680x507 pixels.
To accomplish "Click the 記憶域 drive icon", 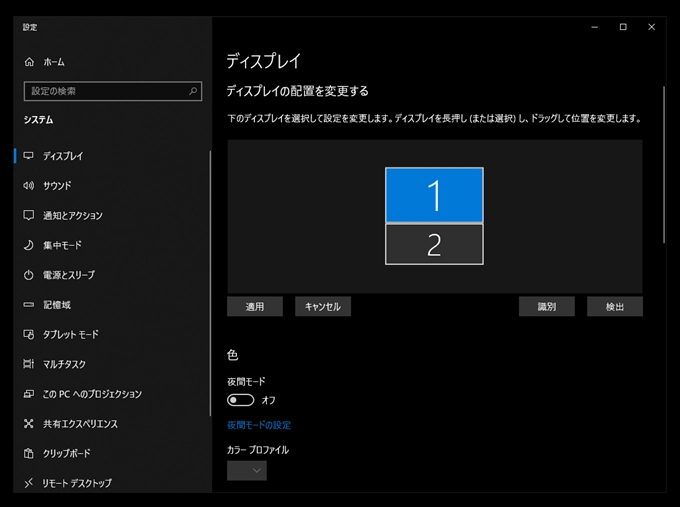I will 29,304.
